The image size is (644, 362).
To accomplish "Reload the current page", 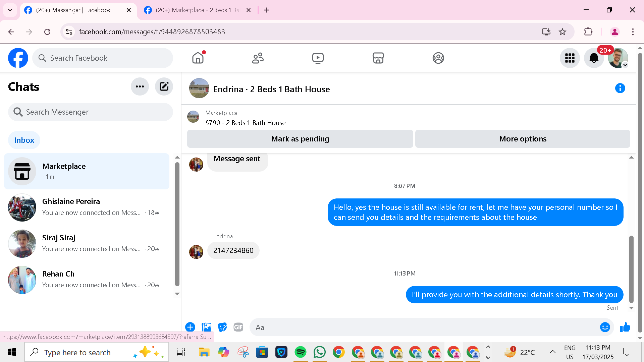I will click(x=47, y=32).
